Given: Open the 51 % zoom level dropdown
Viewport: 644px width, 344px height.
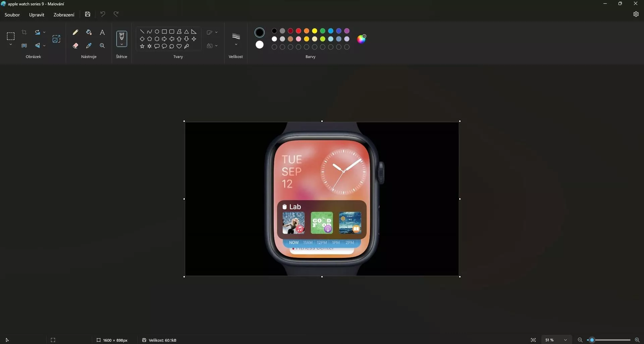Looking at the screenshot, I should [x=556, y=340].
